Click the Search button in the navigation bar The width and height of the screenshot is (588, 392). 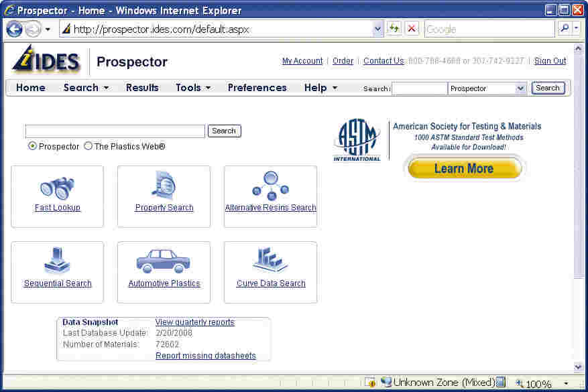coord(548,88)
